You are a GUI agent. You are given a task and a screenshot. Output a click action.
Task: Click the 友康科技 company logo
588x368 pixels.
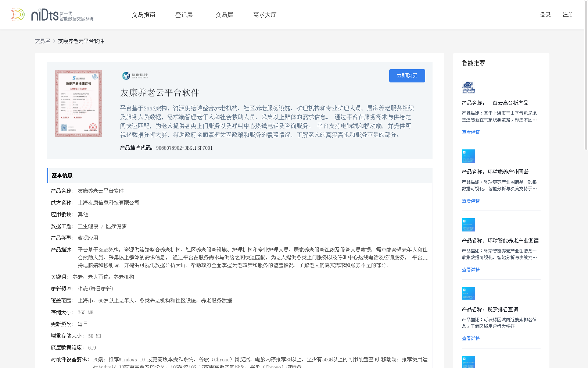click(135, 75)
